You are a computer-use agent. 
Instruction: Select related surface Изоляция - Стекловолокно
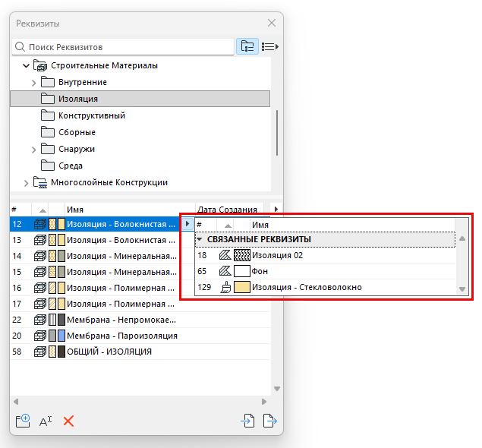325,288
